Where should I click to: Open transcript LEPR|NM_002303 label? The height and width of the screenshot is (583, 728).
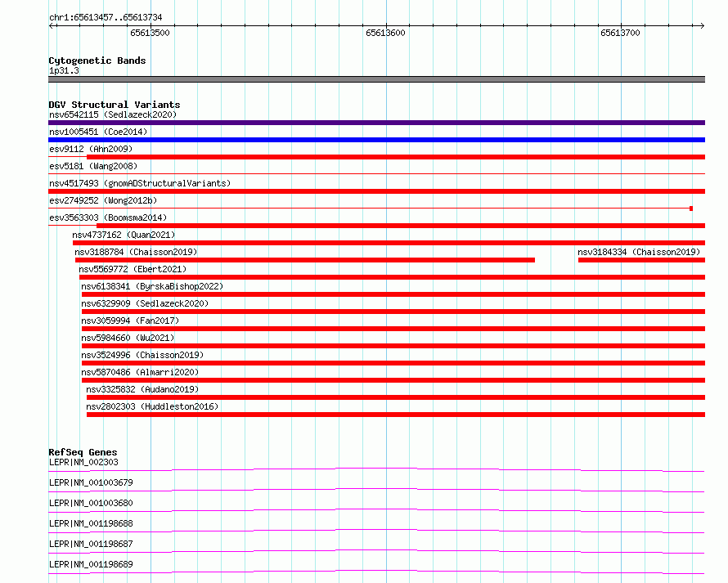(83, 462)
